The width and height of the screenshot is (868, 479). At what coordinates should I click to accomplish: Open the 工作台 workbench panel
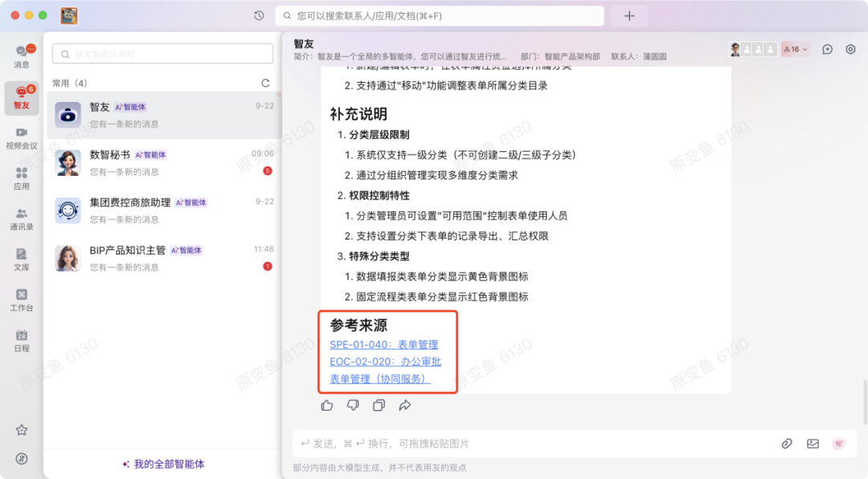[22, 301]
